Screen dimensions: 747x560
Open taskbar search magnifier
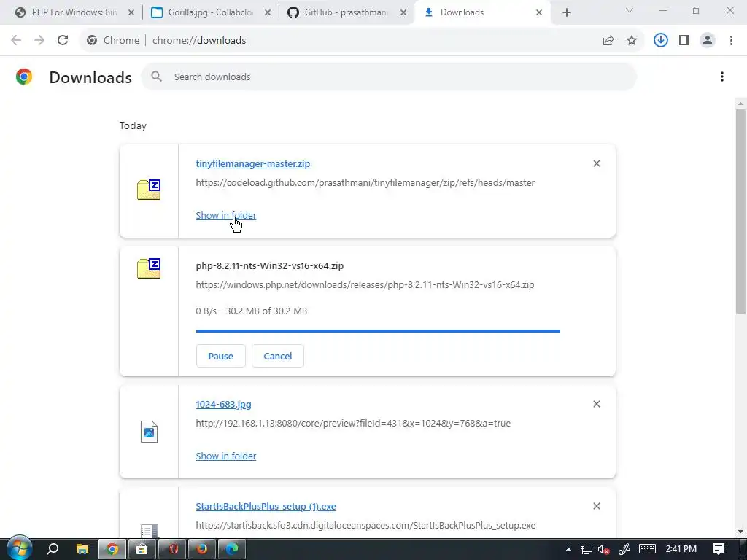tap(53, 549)
